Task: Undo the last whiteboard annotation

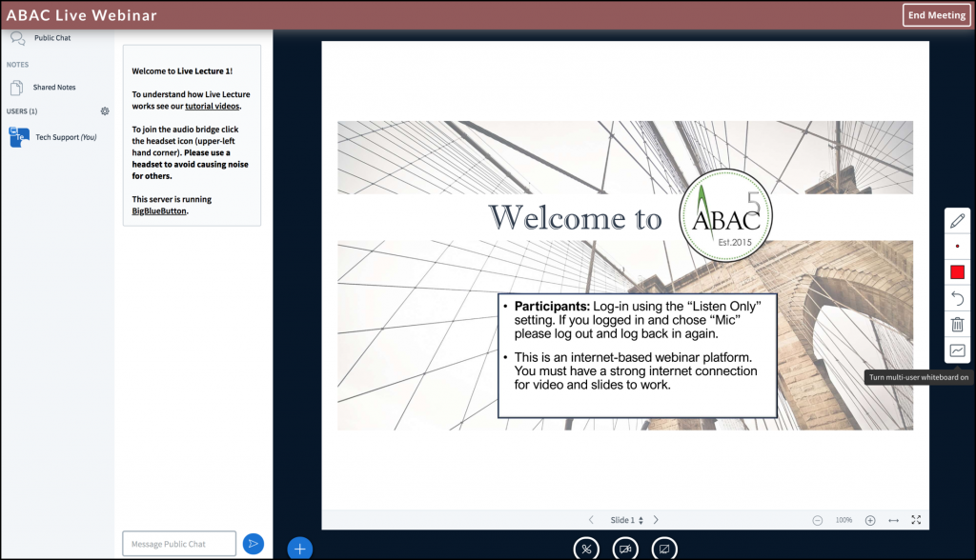Action: tap(957, 299)
